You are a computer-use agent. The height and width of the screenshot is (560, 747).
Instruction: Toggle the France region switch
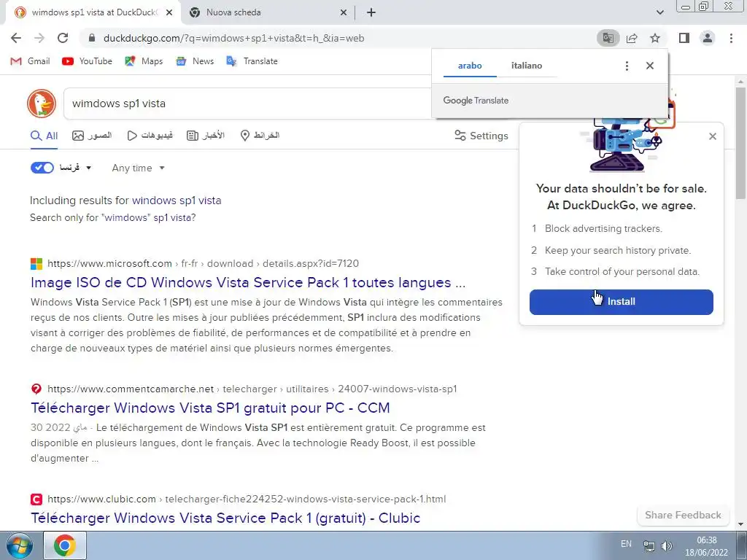point(42,168)
